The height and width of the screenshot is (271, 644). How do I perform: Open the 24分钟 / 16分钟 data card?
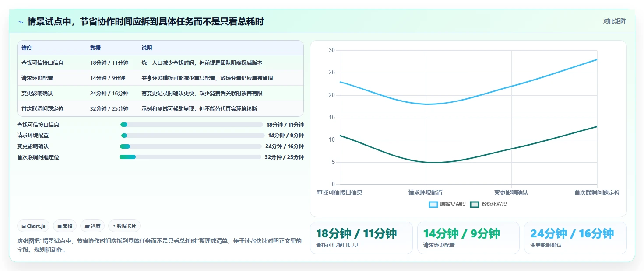click(575, 238)
